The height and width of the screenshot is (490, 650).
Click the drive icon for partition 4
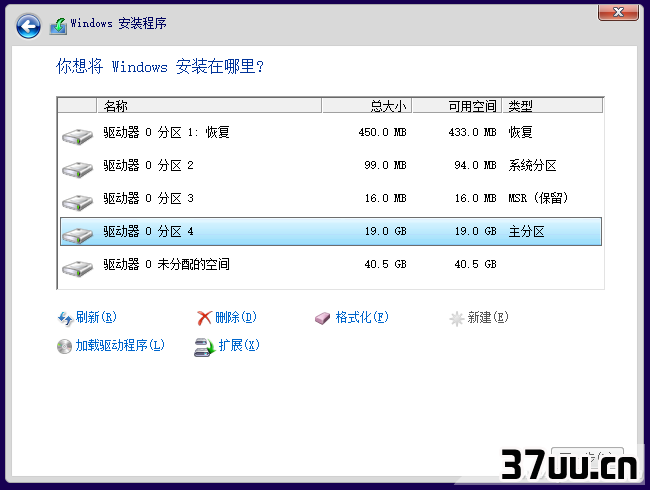tap(78, 235)
